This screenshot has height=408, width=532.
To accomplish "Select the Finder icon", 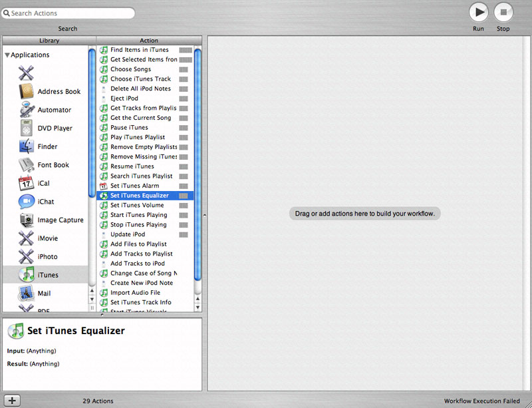I will pyautogui.click(x=26, y=146).
